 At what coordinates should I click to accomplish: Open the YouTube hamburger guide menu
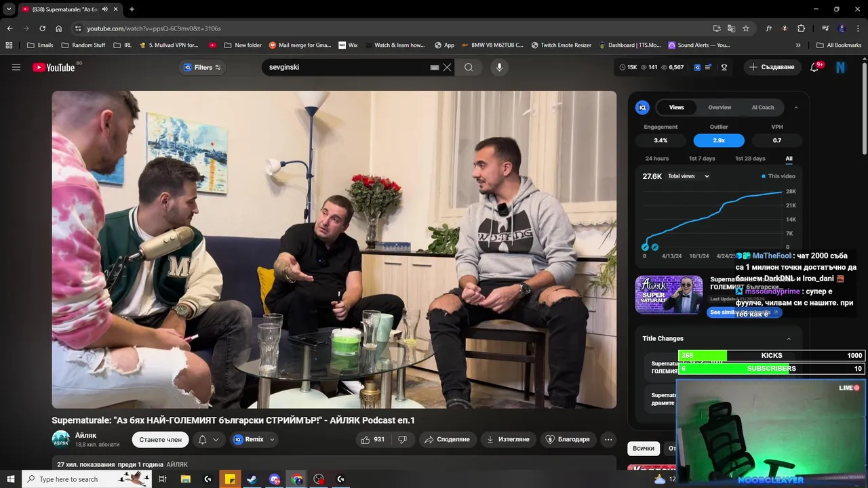tap(16, 67)
